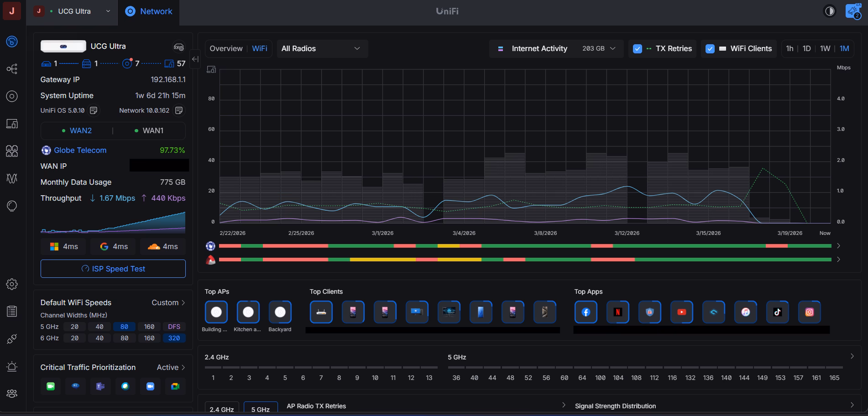Image resolution: width=868 pixels, height=416 pixels.
Task: Open the All Radios dropdown
Action: click(x=322, y=49)
